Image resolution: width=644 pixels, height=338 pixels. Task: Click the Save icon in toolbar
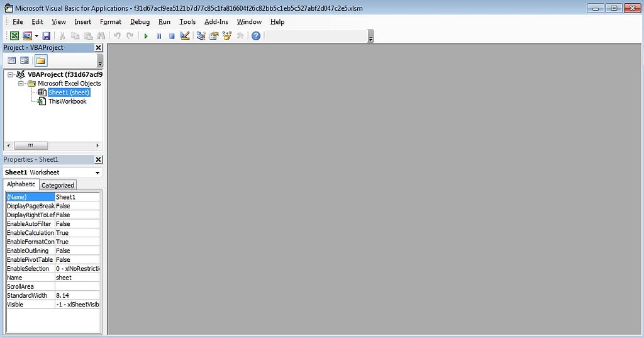coord(47,36)
